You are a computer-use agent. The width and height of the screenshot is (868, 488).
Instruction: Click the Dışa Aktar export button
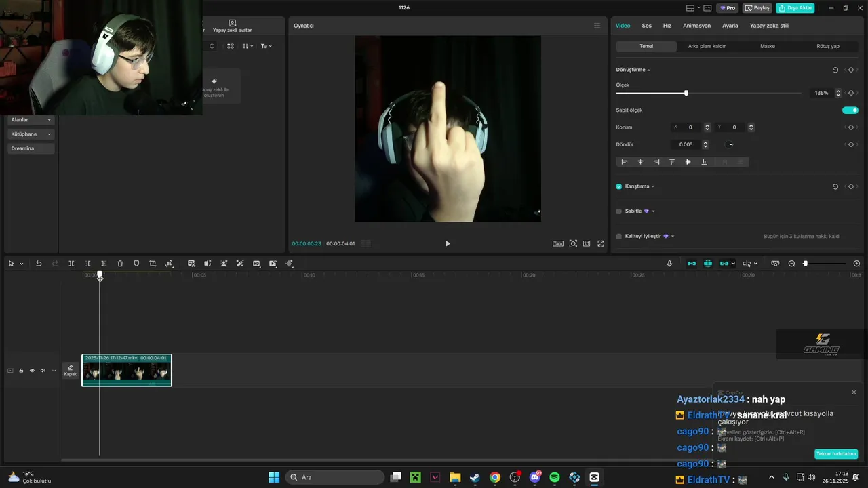point(795,8)
